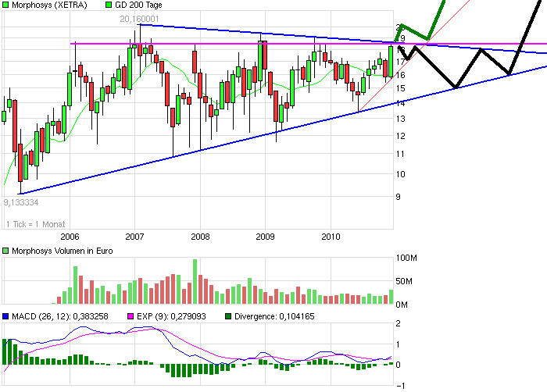Select the 2008 marker on the time axis
The image size is (547, 392).
point(200,236)
